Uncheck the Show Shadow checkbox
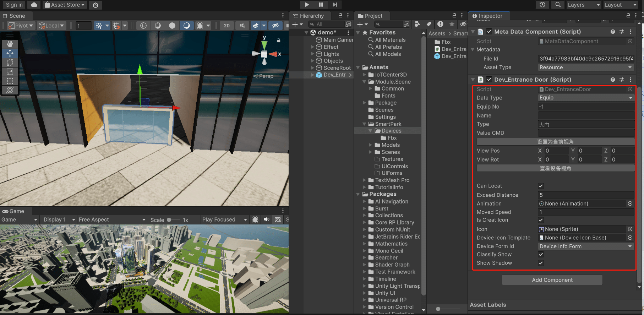 point(541,263)
